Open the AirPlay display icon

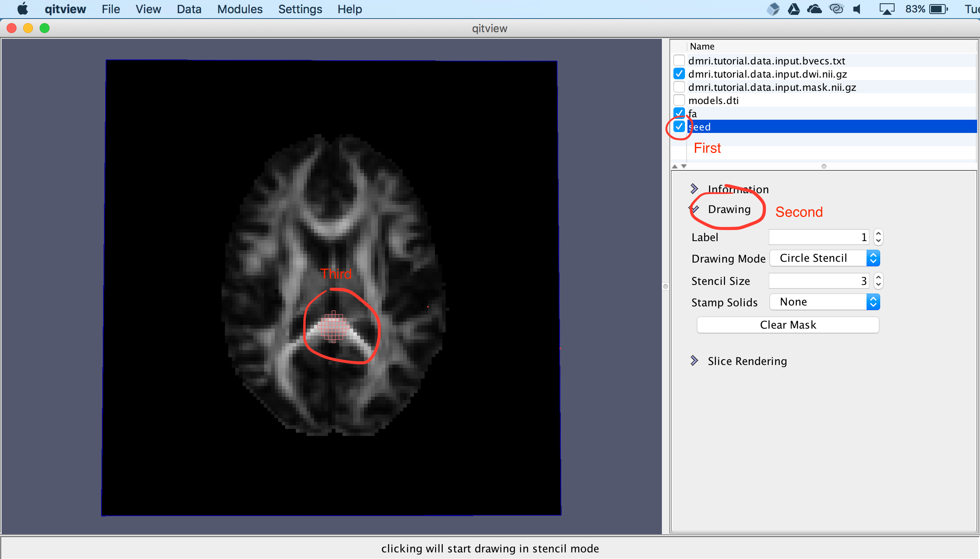(886, 9)
